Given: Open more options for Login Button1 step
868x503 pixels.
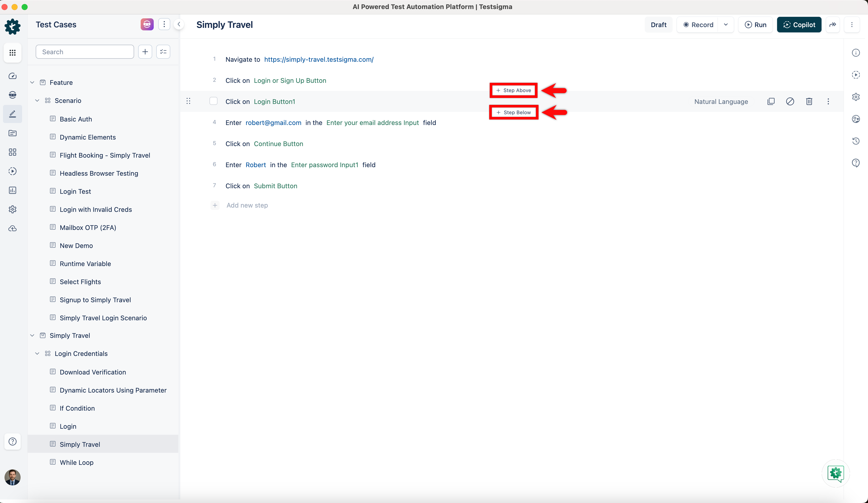Looking at the screenshot, I should click(x=828, y=101).
